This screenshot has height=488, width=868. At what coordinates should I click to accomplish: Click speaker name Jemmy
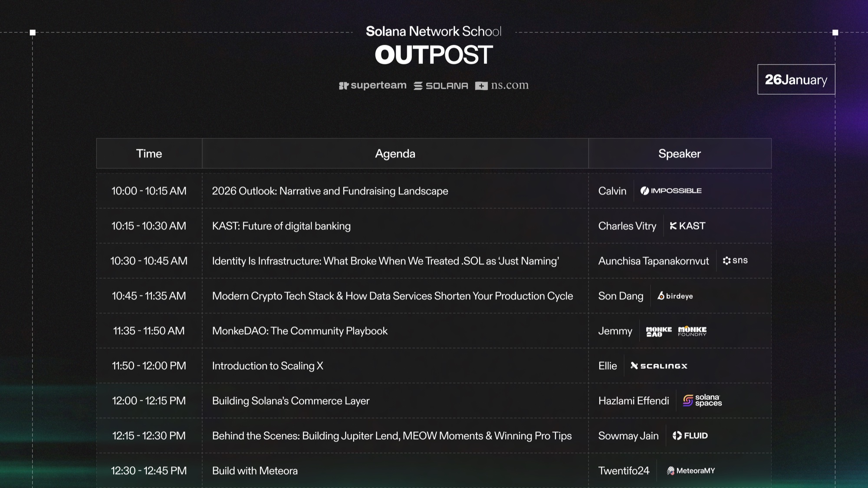tap(615, 331)
